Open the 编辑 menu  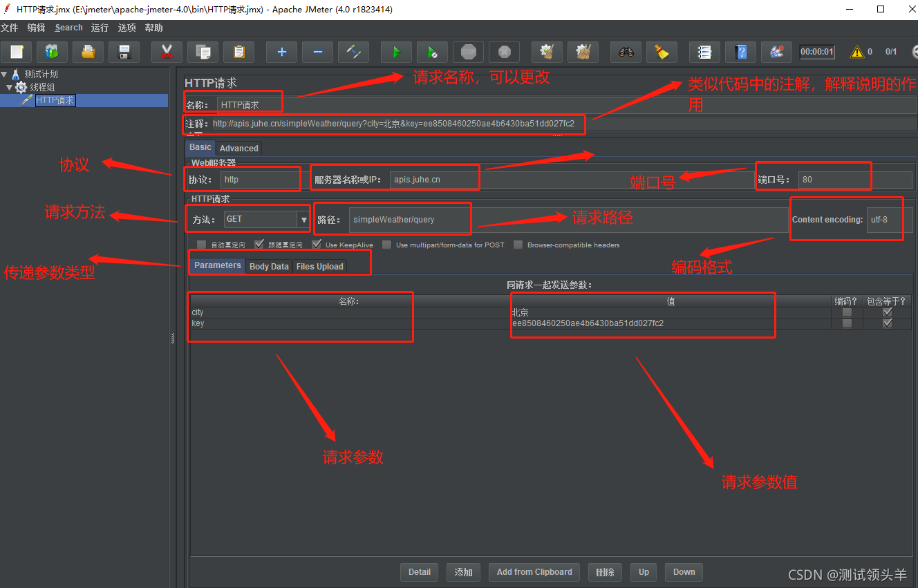click(36, 28)
